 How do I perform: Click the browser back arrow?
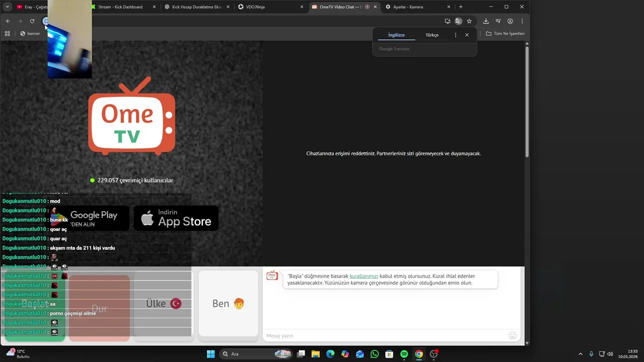[x=8, y=21]
